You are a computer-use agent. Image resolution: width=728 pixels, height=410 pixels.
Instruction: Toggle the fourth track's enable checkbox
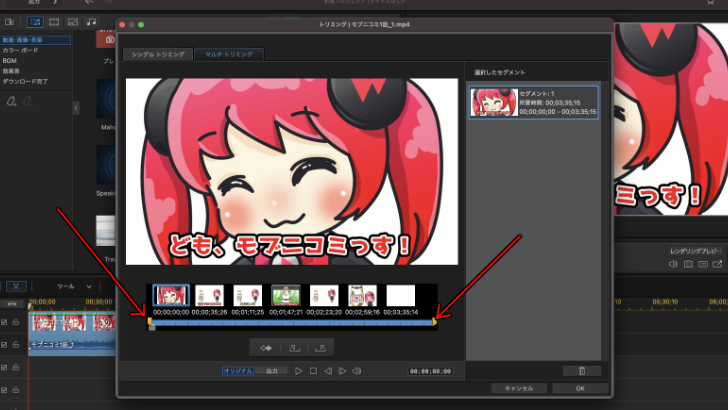pyautogui.click(x=4, y=390)
